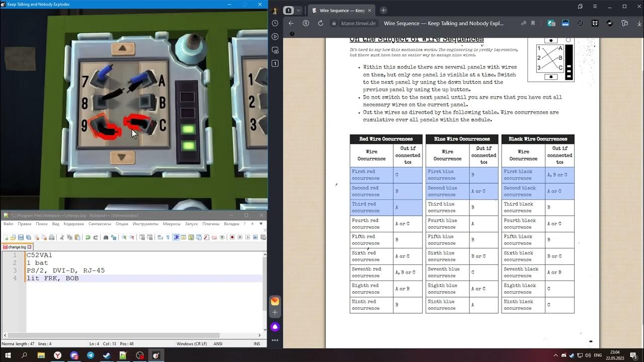Click the Save All icon in Notepad++
The width and height of the screenshot is (644, 362).
28,237
